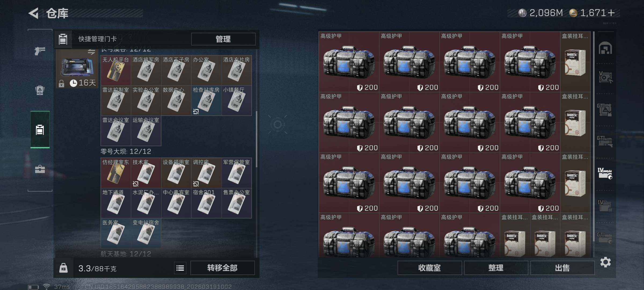Click the 管理 button
The image size is (644, 290).
(223, 39)
